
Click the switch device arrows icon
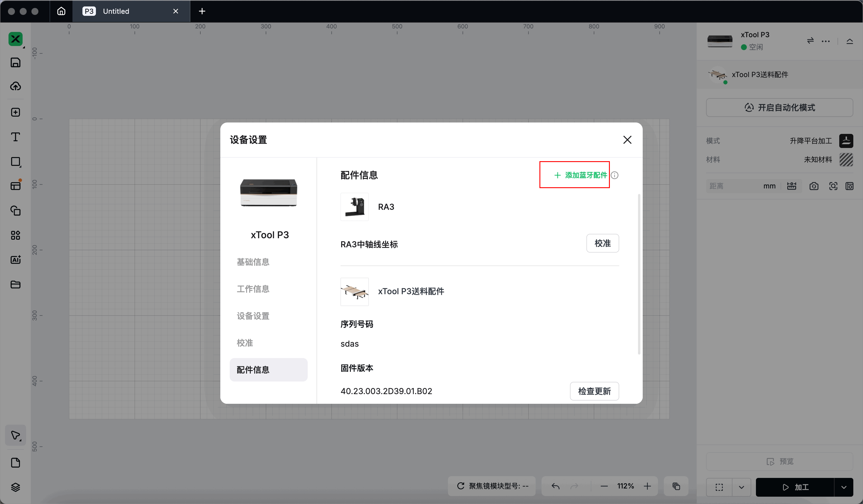tap(810, 41)
